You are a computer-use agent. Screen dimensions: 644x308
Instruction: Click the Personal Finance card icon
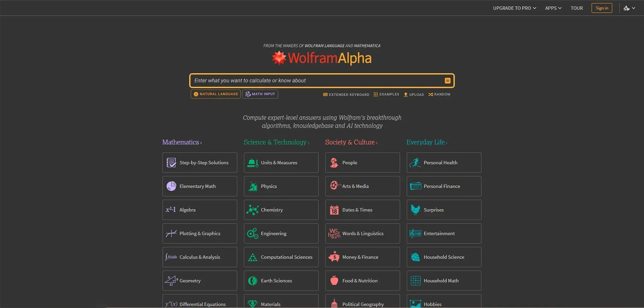[x=415, y=186]
